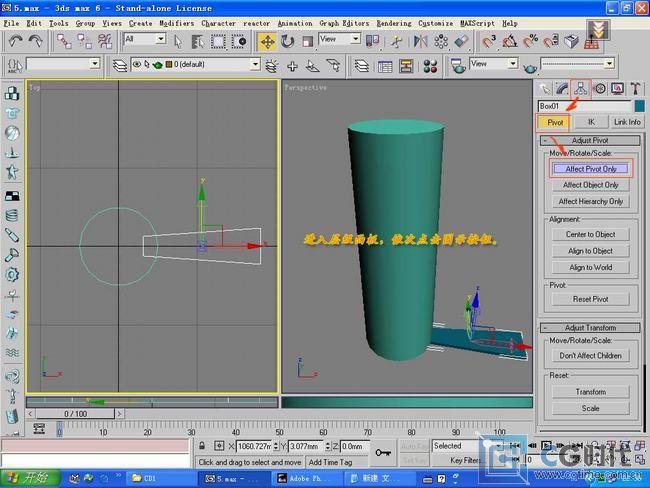Toggle 3D Snaps magnet icon
This screenshot has height=488, width=650.
point(489,41)
